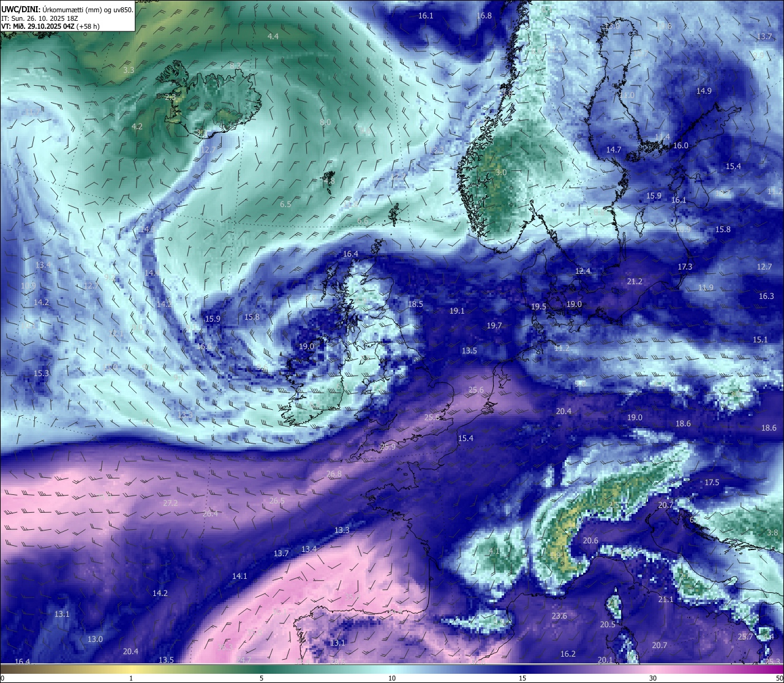Click the 13.3 map value
784x683 pixels.
[x=342, y=530]
